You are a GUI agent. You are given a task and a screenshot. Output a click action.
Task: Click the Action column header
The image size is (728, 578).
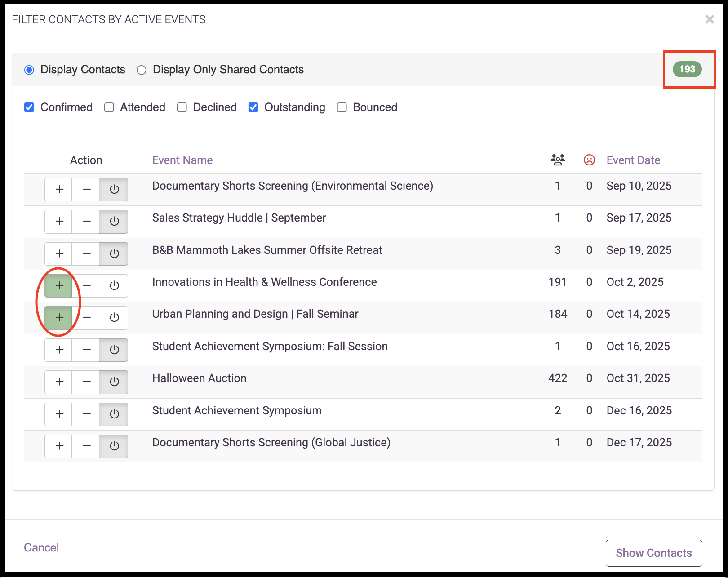[86, 160]
